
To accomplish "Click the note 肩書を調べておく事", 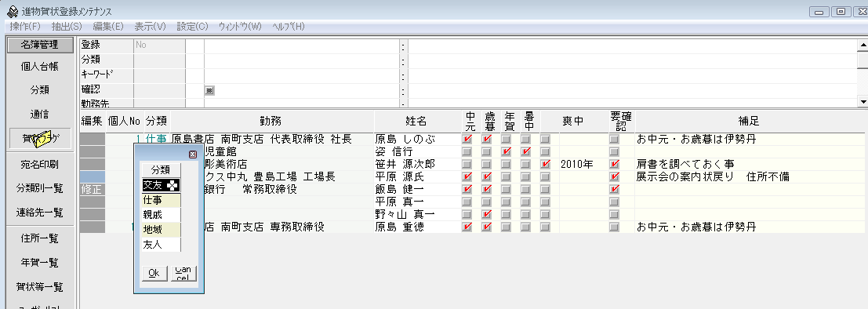I will (x=685, y=165).
